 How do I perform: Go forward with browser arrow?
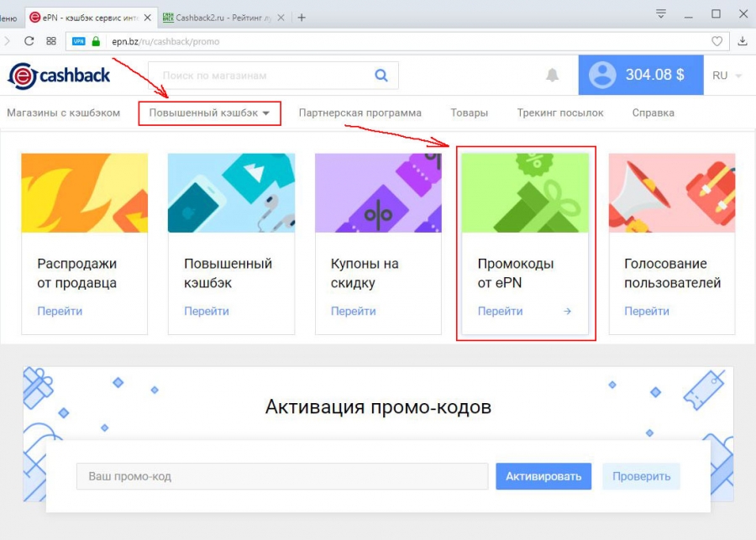(7, 41)
